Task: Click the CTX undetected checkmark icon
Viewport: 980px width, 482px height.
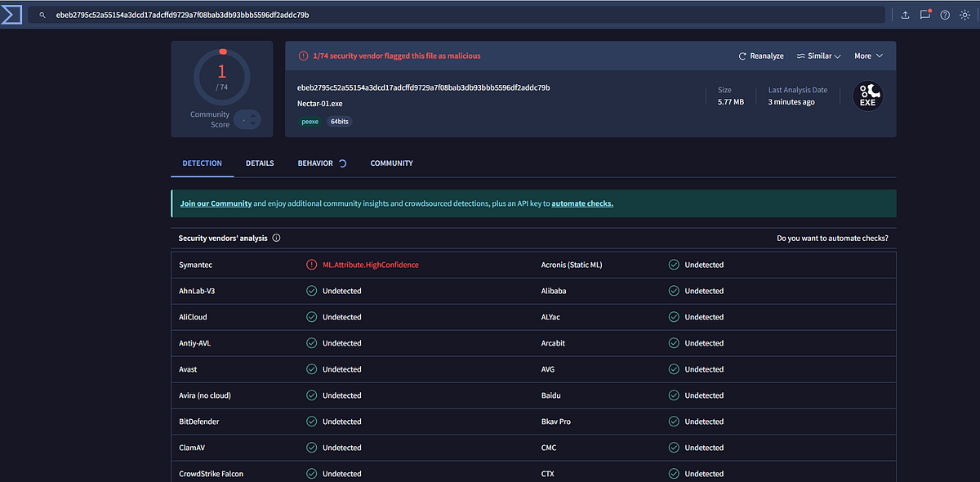Action: (x=674, y=474)
